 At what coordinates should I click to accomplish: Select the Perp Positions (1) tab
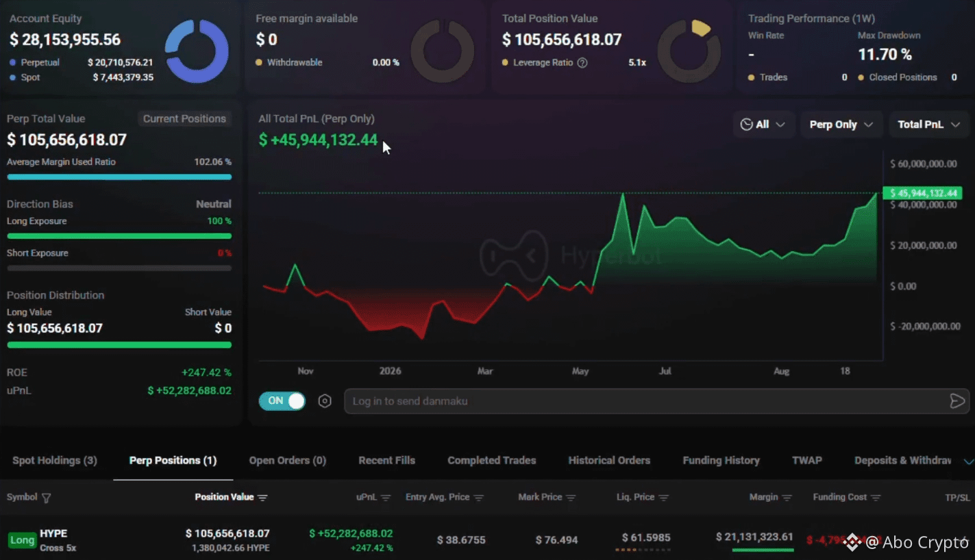click(173, 461)
